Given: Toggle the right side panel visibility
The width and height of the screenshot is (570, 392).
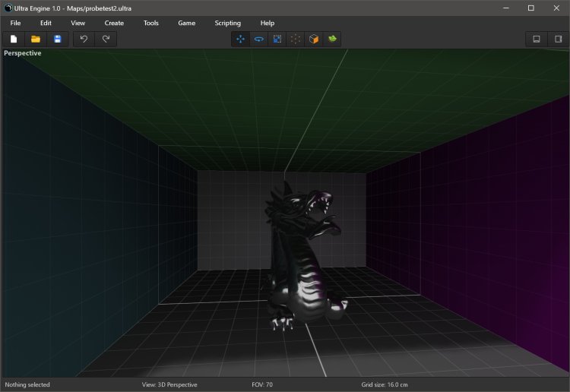Looking at the screenshot, I should point(558,39).
